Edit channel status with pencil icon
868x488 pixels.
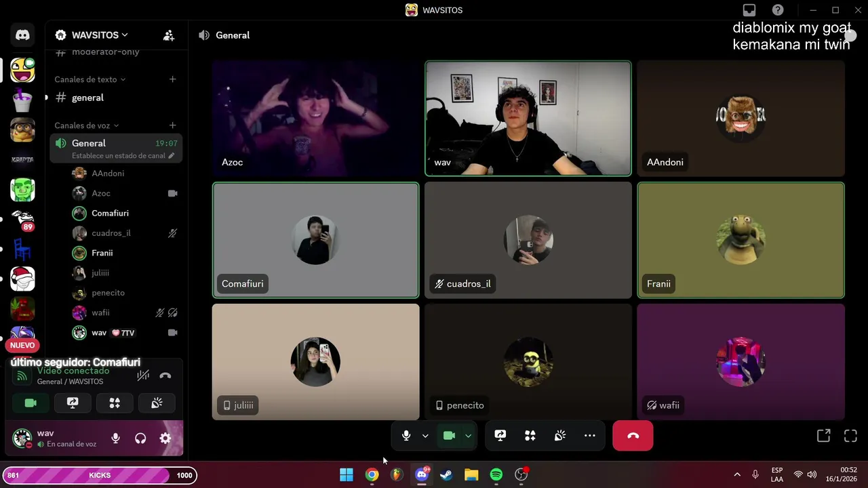(171, 156)
